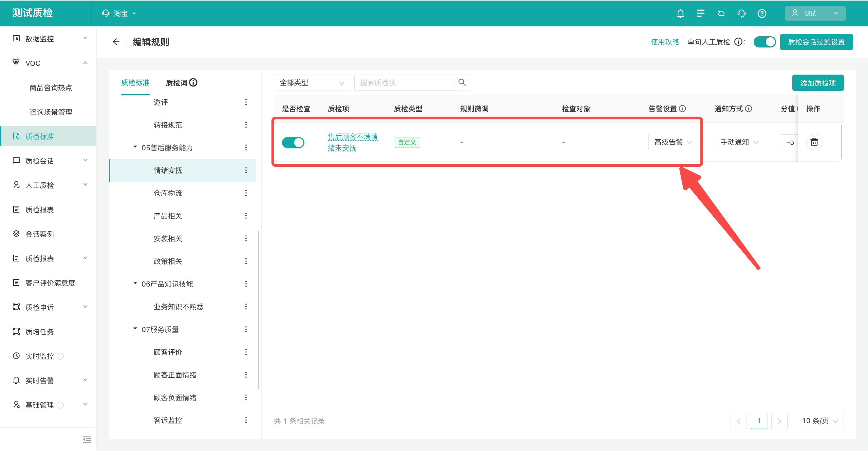This screenshot has width=868, height=451.
Task: Select 顾客负面情绪 tree item
Action: pyautogui.click(x=175, y=397)
